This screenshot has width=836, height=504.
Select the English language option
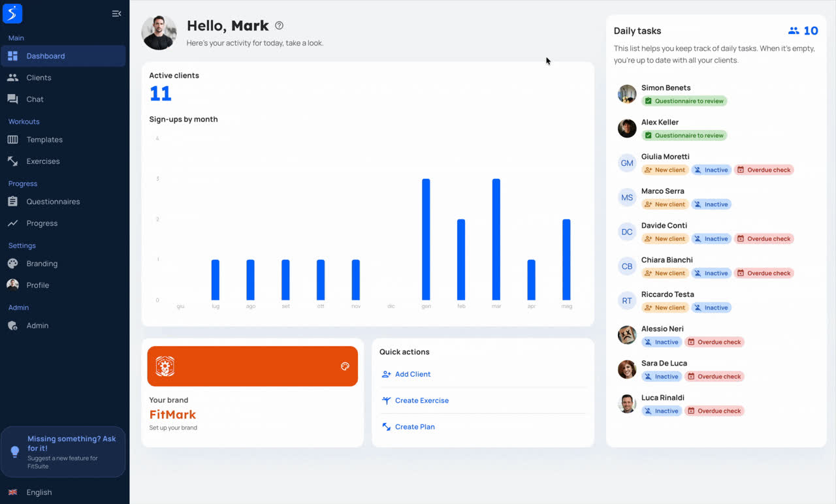[39, 492]
